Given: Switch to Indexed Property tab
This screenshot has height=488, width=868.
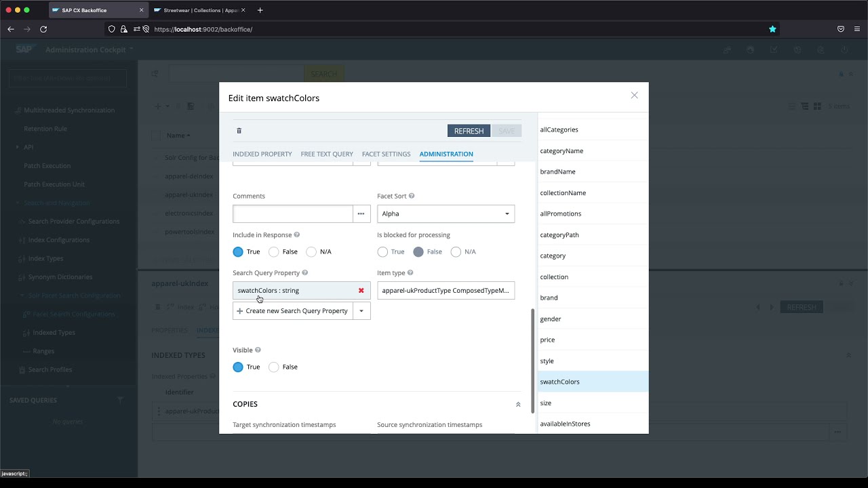Looking at the screenshot, I should point(262,154).
